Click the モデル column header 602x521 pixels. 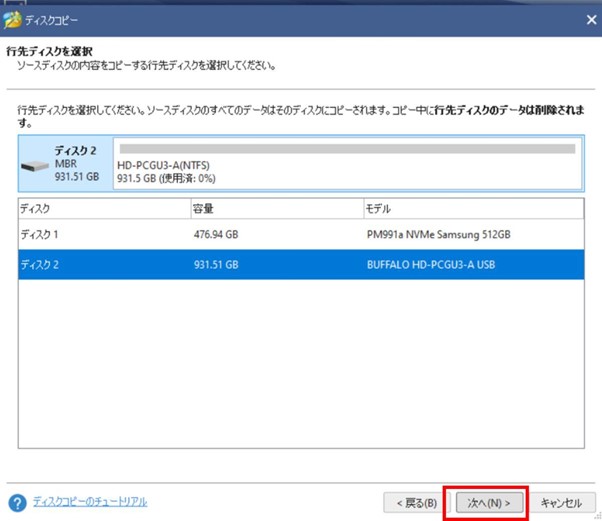[474, 208]
